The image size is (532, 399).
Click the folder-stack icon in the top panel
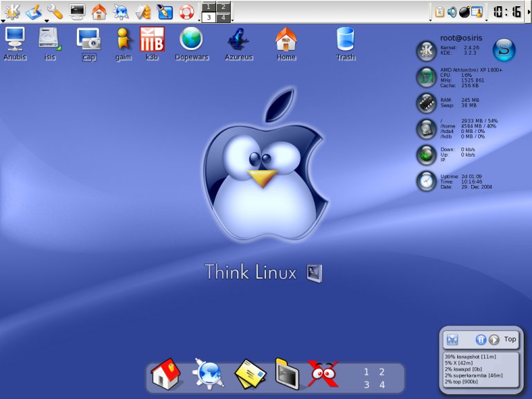[143, 12]
